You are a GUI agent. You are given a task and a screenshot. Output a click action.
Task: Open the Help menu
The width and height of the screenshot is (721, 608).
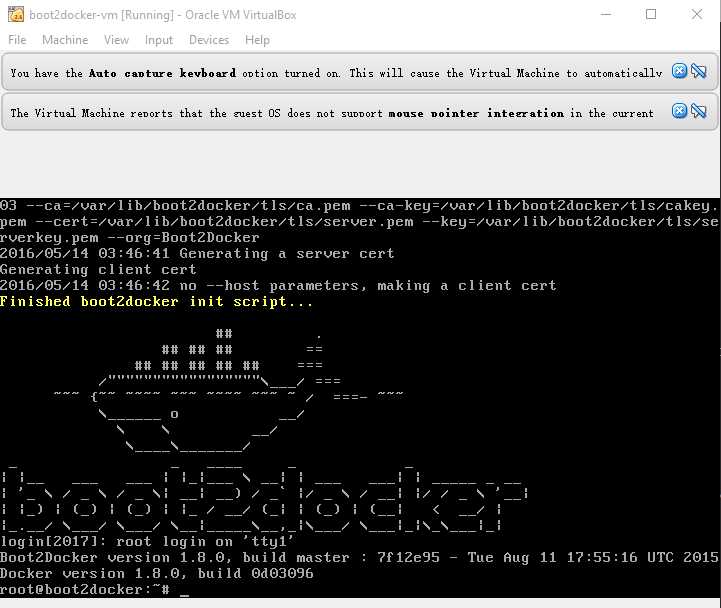pos(257,40)
